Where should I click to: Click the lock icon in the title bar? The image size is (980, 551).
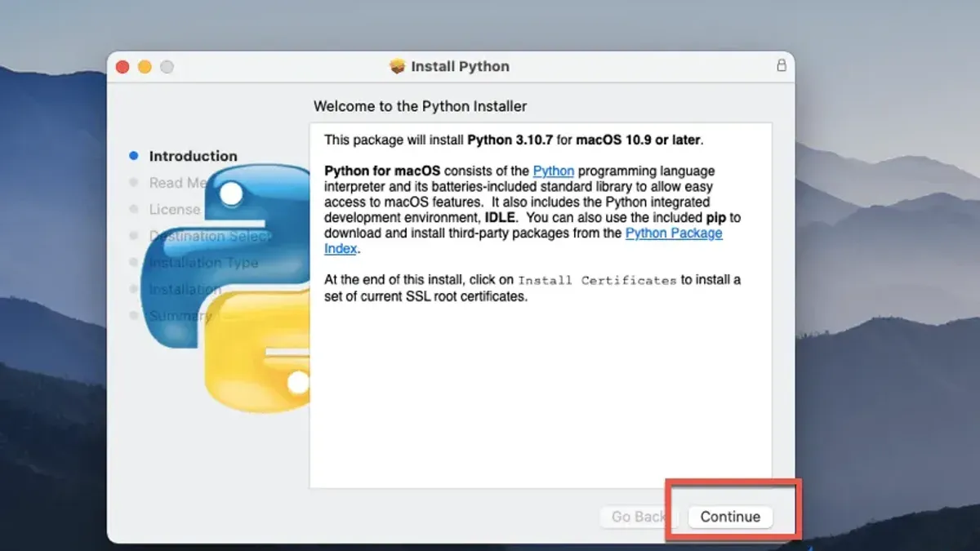click(x=782, y=66)
